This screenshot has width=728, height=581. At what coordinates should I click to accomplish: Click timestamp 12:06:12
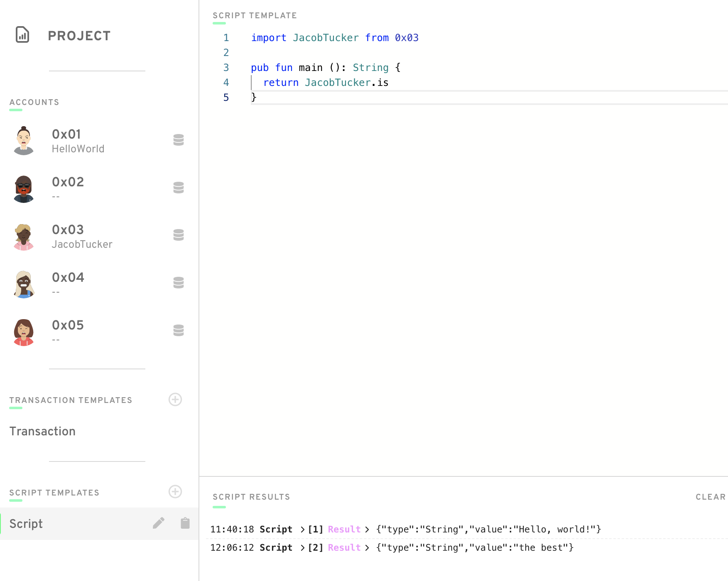coord(232,548)
